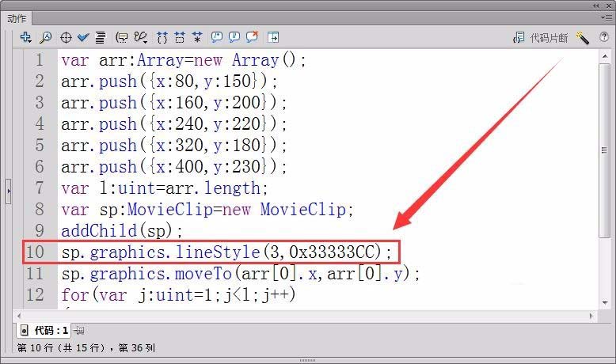
Task: Collapse code between braces
Action: tap(162, 37)
